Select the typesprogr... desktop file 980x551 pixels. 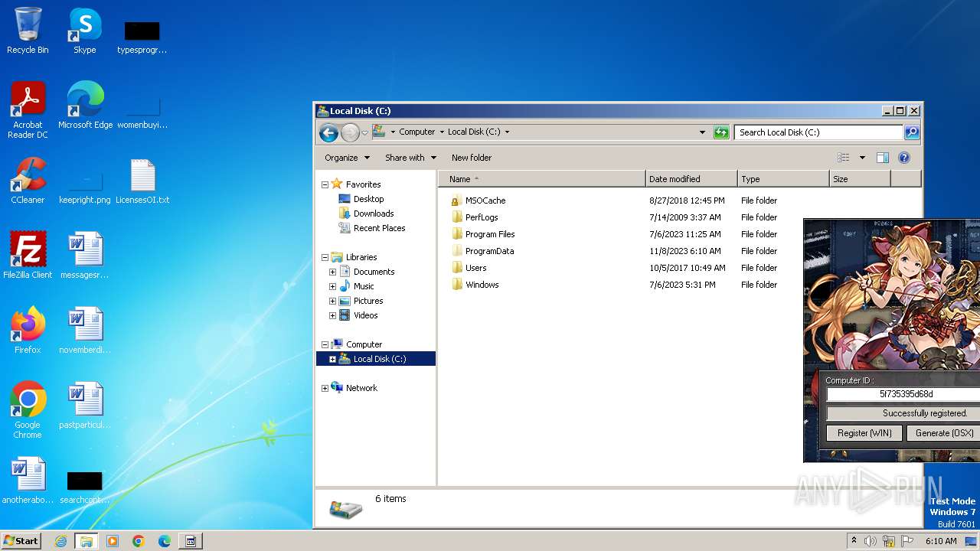(x=142, y=37)
